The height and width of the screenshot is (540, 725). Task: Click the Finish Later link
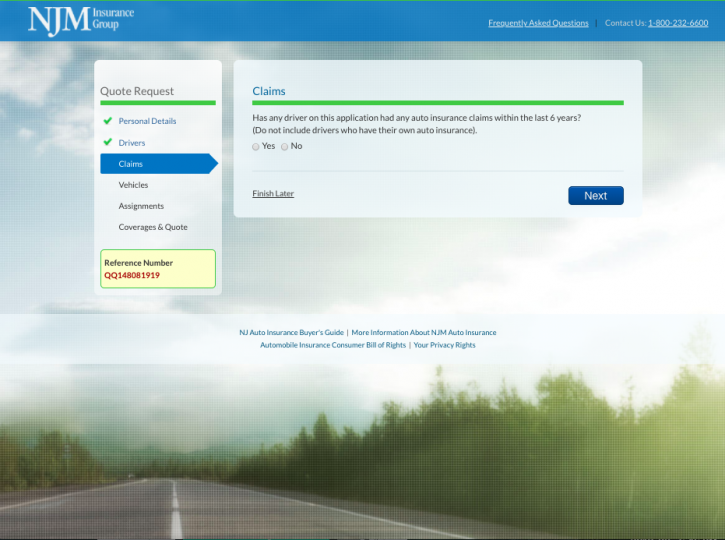(273, 193)
